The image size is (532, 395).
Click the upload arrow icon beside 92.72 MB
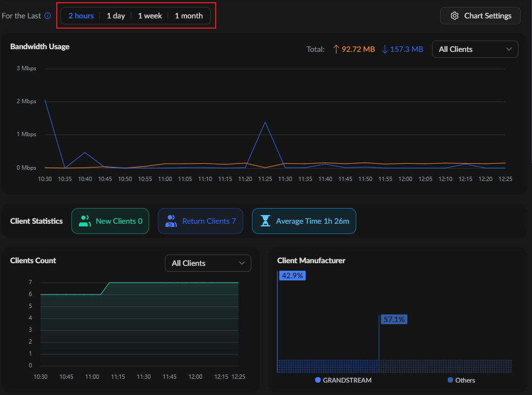tap(336, 49)
